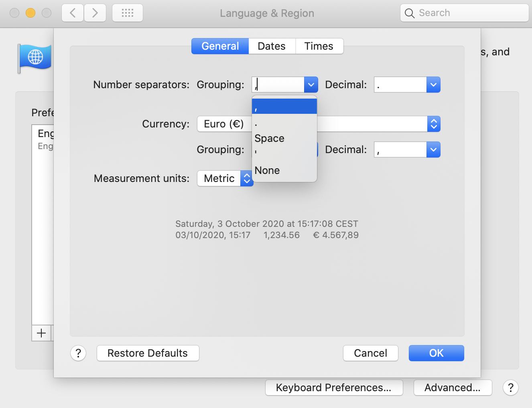Switch to the Dates tab
The width and height of the screenshot is (532, 408).
point(272,46)
